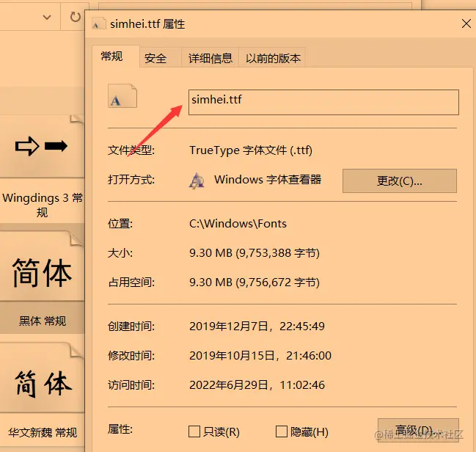476x452 pixels.
Task: Click the 更改(C)... button
Action: [400, 181]
